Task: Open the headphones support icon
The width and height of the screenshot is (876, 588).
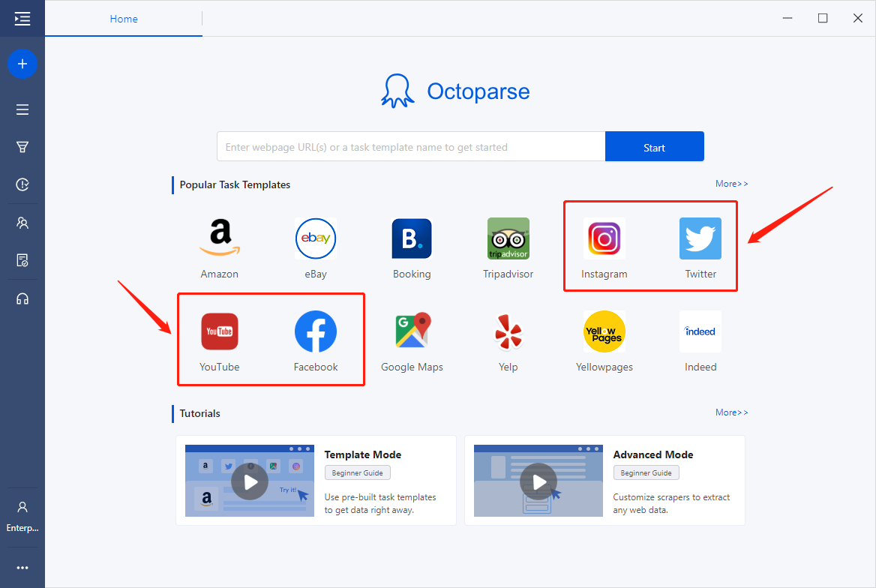Action: pyautogui.click(x=22, y=299)
